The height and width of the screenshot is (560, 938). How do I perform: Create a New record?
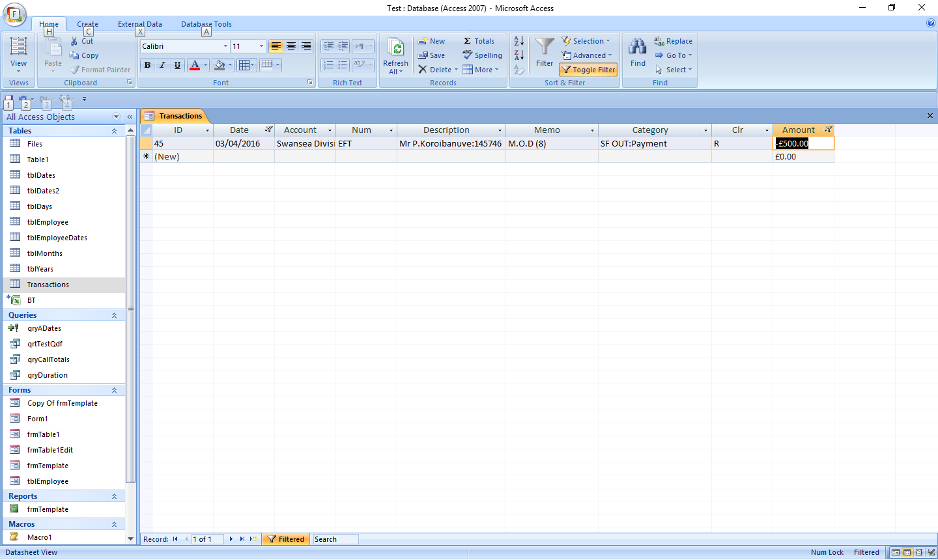pyautogui.click(x=431, y=41)
